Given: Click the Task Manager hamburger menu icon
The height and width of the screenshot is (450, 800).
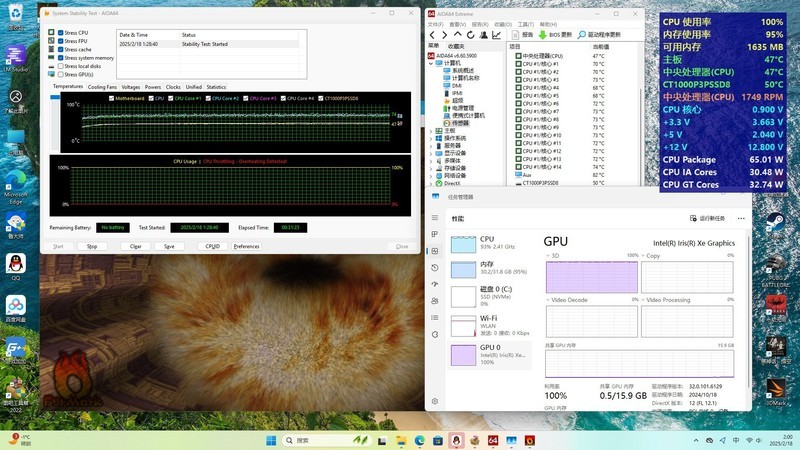Looking at the screenshot, I should pyautogui.click(x=434, y=217).
